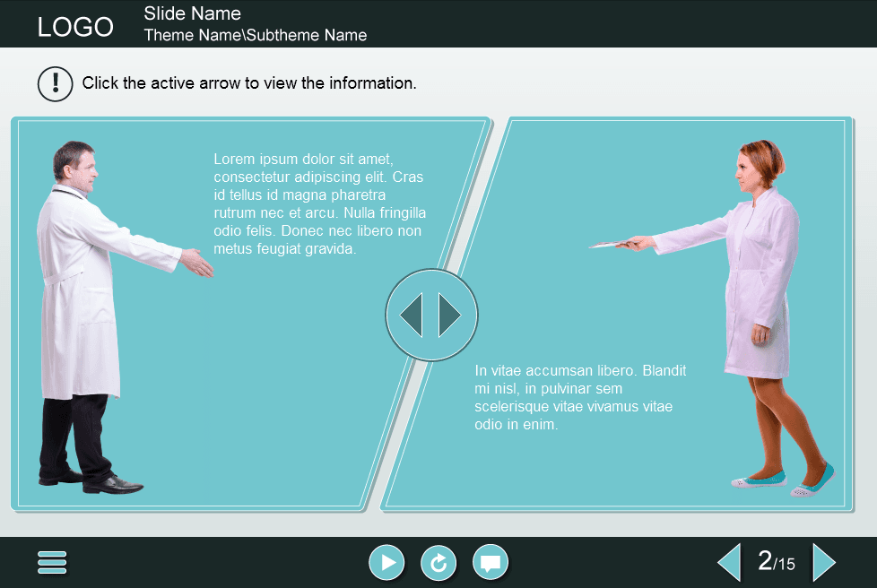Click the play button in bottom bar
Screen dimensions: 877x588
pos(386,562)
